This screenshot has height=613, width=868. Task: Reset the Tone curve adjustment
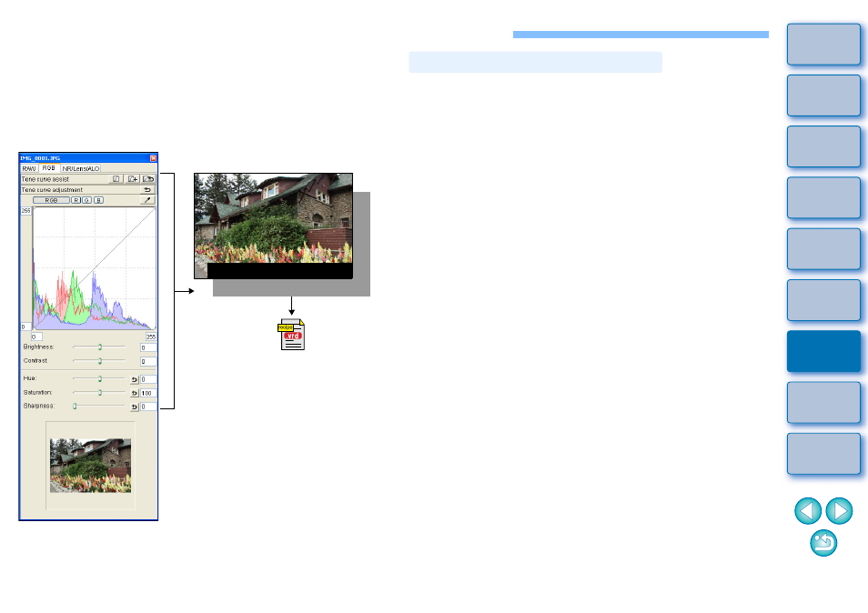coord(147,189)
